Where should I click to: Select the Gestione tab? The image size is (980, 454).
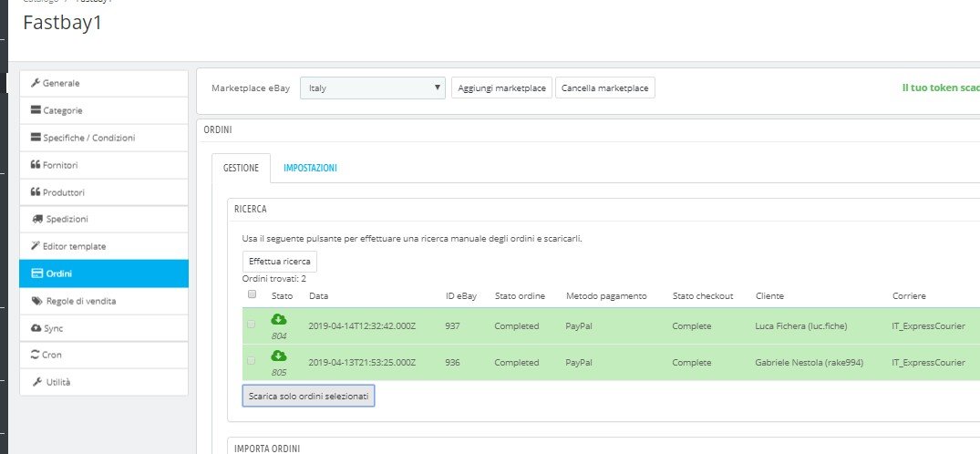241,169
